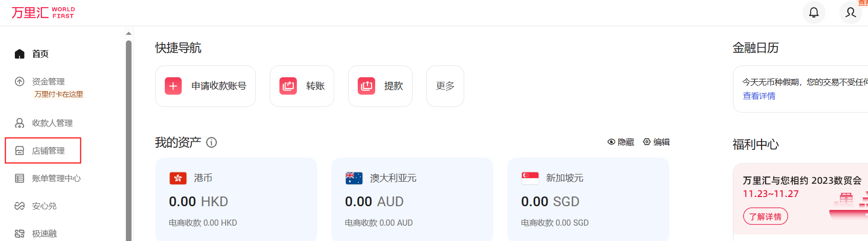
Task: Click the Australia flag icon
Action: point(354,178)
